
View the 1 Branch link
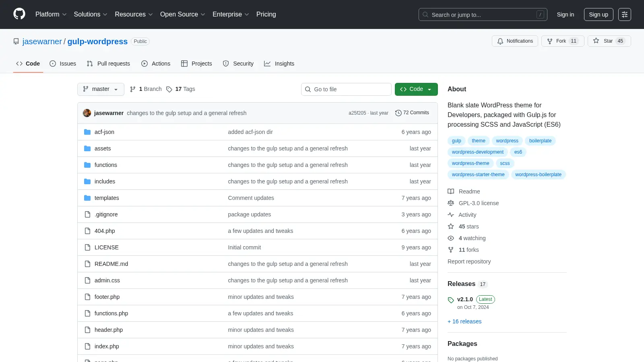146,89
